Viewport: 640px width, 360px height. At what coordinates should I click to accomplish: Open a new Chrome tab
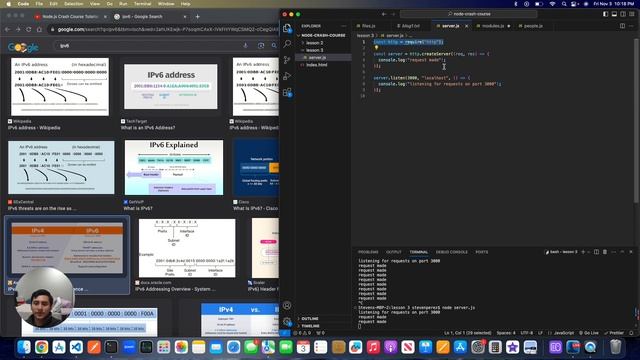[198, 17]
